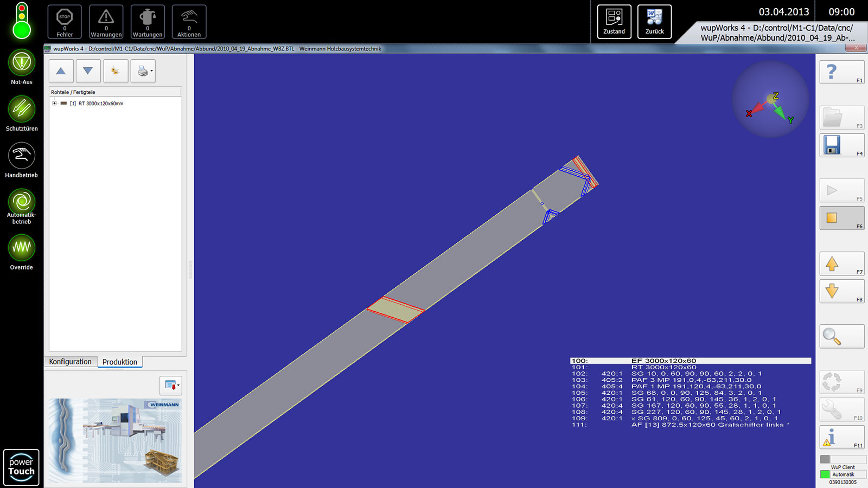868x488 pixels.
Task: Switch to the Konfiguration tab
Action: tap(71, 362)
